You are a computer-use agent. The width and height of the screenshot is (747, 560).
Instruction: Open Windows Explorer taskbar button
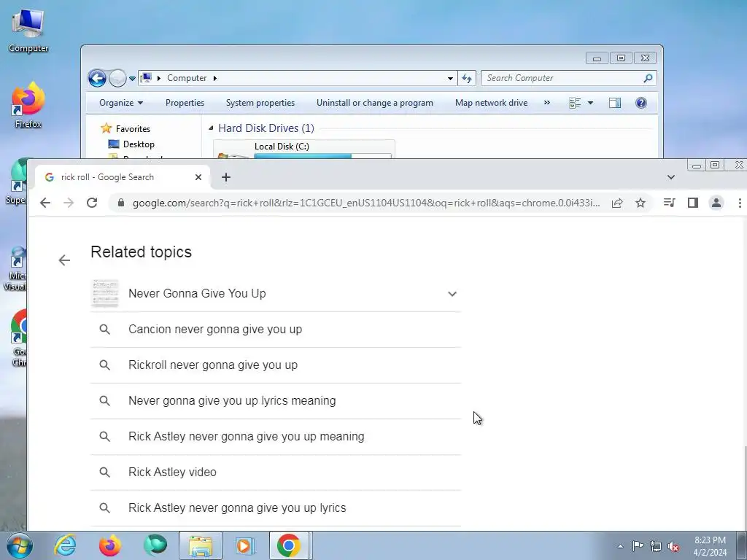pos(201,545)
